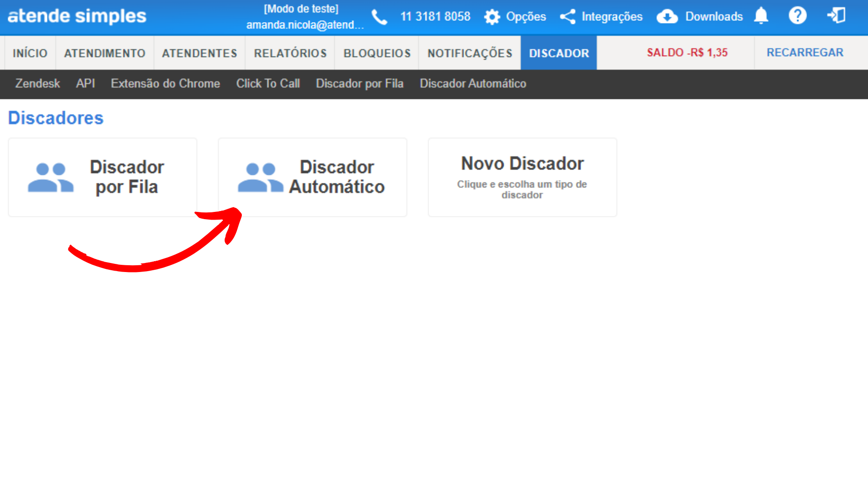This screenshot has width=868, height=488.
Task: Select the BLOQUEIOS tab
Action: click(x=377, y=52)
